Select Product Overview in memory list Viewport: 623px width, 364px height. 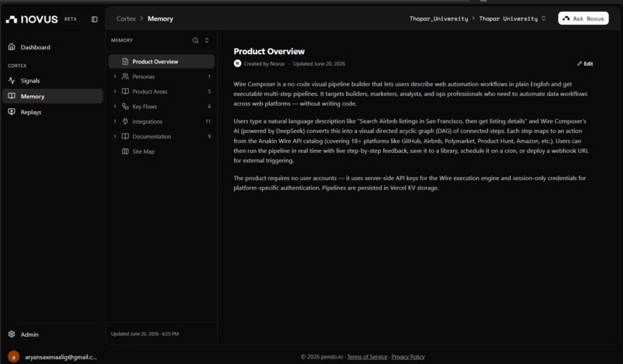pos(162,62)
